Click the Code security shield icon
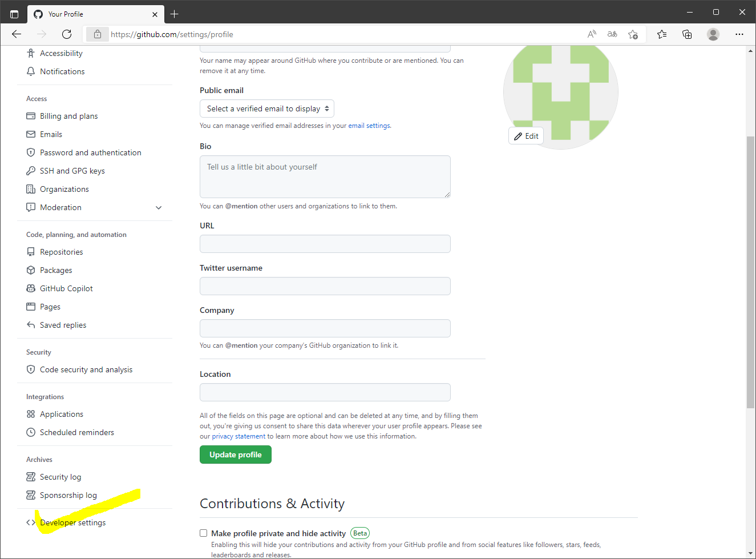756x559 pixels. [31, 369]
